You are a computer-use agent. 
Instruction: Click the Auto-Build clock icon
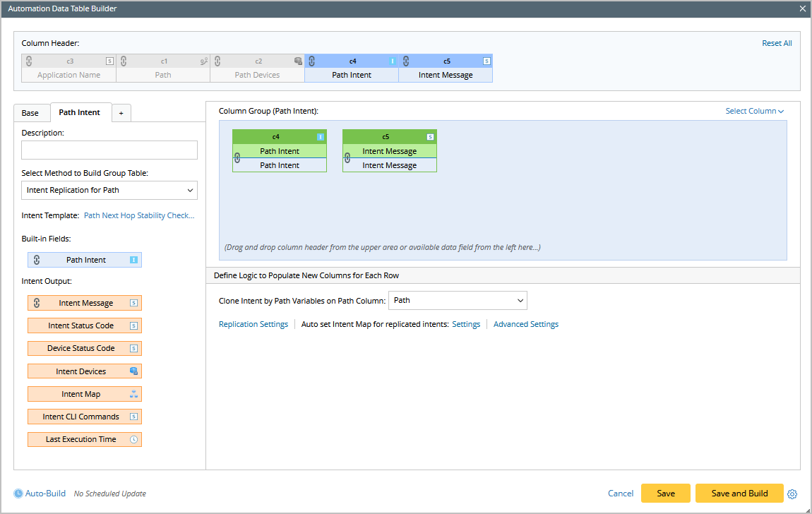click(x=18, y=494)
